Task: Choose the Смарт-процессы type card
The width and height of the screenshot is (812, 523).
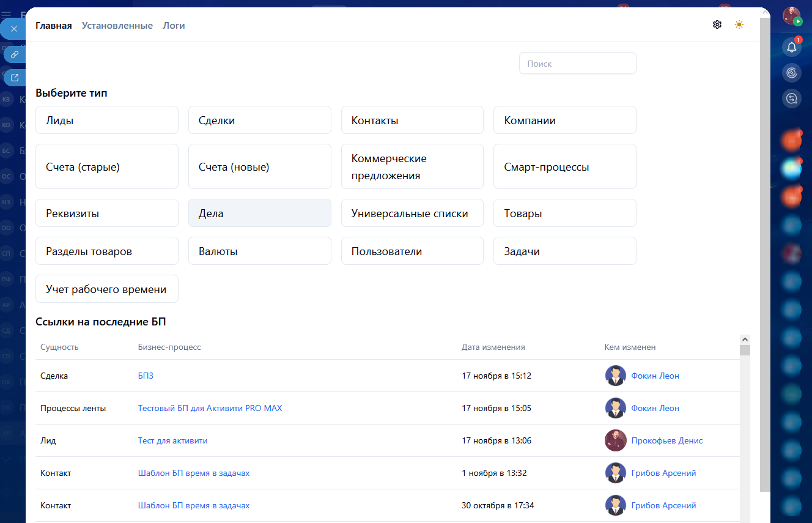Action: pos(564,167)
